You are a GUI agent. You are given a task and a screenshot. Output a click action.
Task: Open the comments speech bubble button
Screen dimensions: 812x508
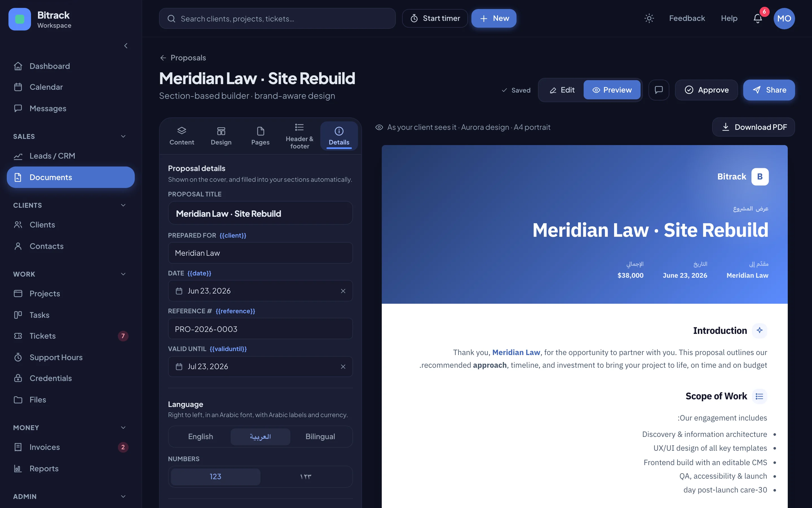click(x=659, y=90)
